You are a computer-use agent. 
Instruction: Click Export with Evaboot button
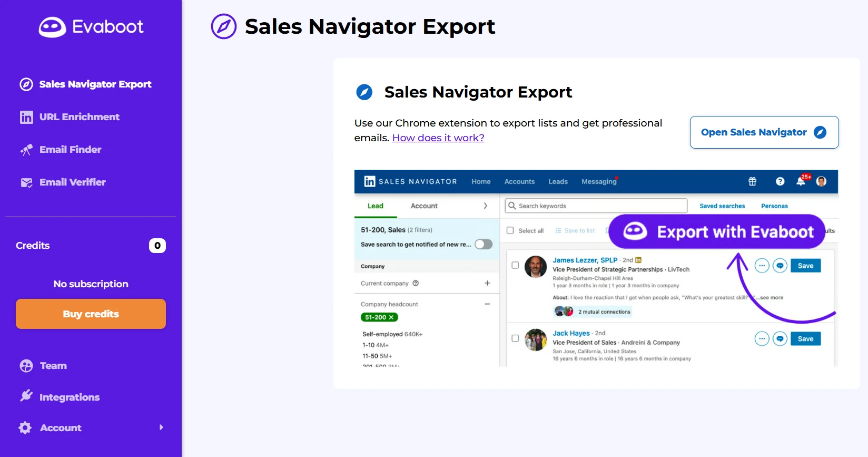pyautogui.click(x=717, y=231)
